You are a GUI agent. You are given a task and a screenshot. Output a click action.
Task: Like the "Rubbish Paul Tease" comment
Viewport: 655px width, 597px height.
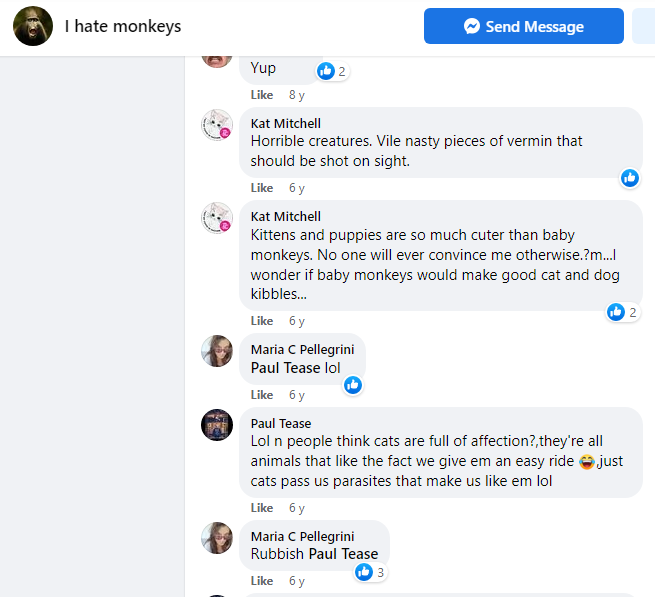[x=262, y=581]
